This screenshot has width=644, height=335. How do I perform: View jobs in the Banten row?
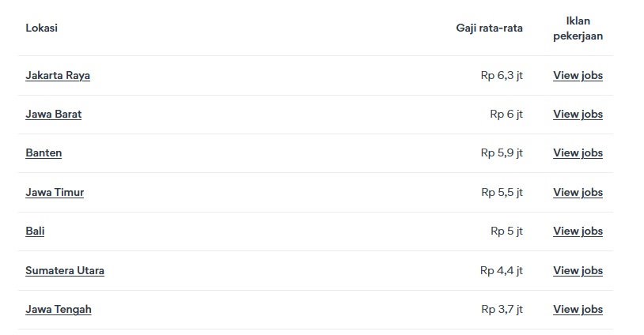coord(578,153)
